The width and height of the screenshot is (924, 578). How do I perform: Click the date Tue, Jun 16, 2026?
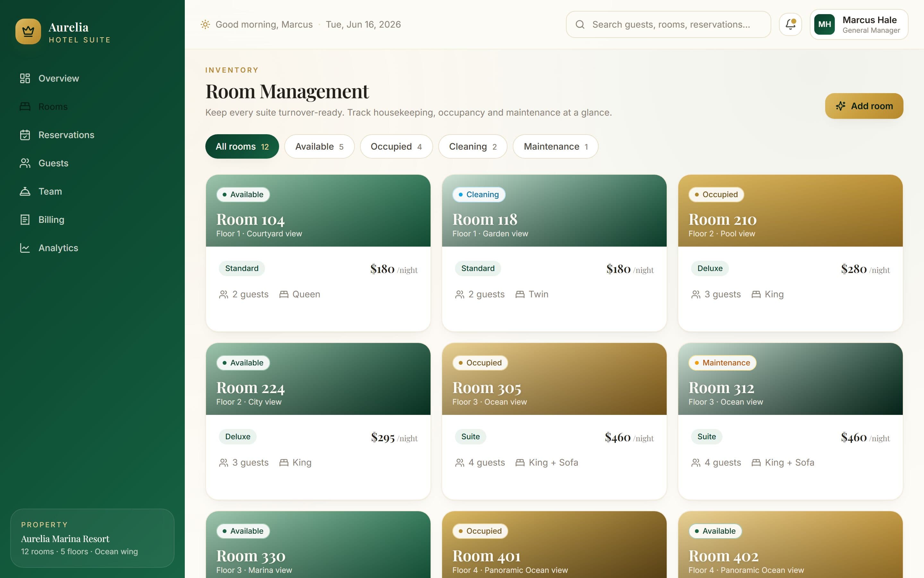(363, 24)
